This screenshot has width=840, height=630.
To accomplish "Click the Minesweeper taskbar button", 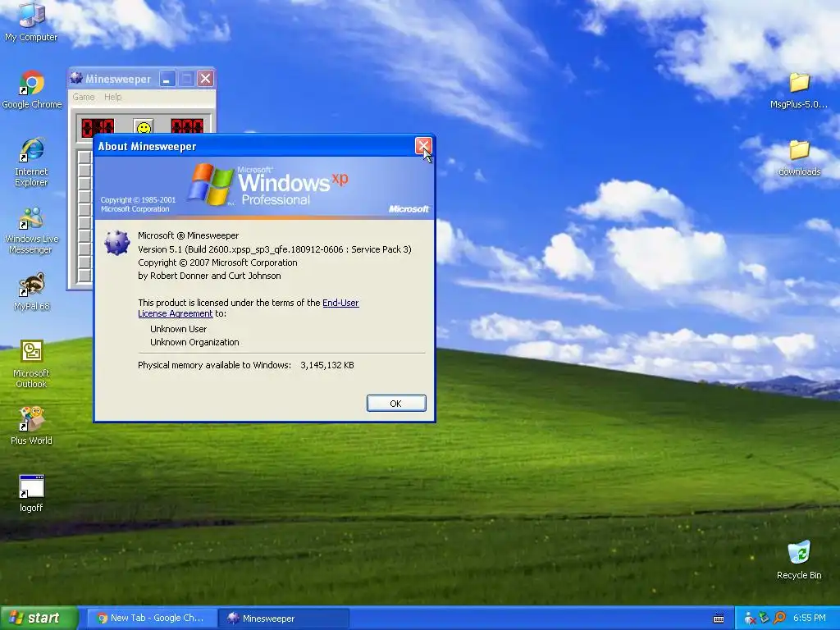I will click(285, 619).
